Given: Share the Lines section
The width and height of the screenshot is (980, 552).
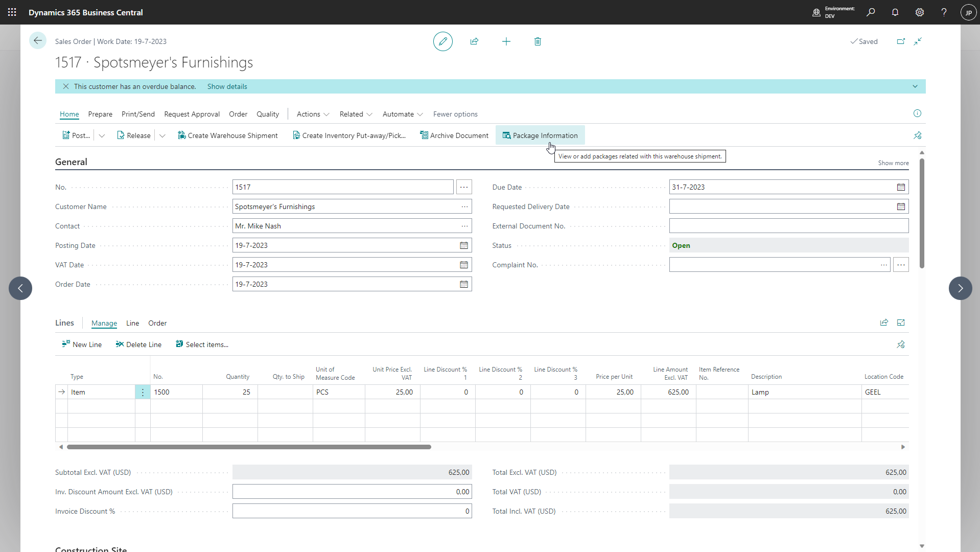Looking at the screenshot, I should pyautogui.click(x=884, y=323).
